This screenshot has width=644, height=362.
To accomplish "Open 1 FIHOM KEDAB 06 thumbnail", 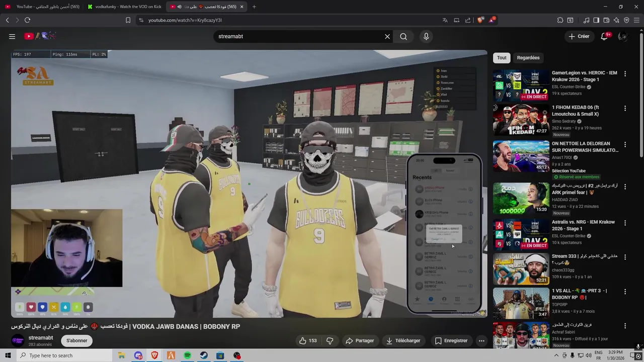I will coord(521,120).
